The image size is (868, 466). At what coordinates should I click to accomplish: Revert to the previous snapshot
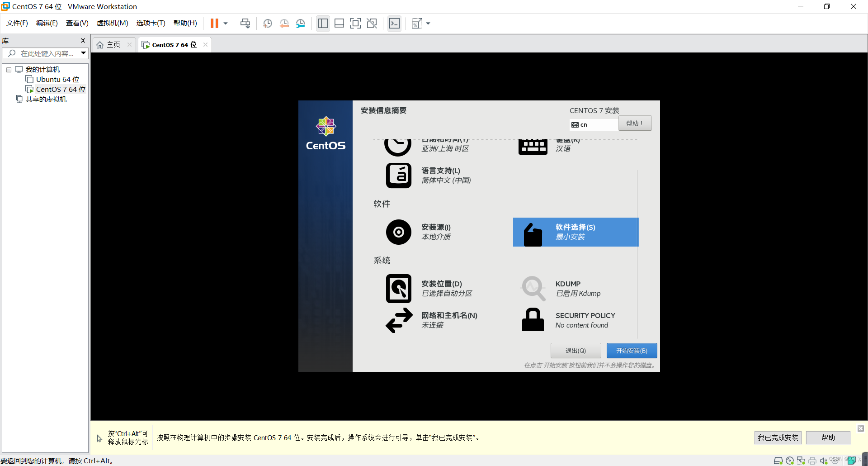[x=284, y=24]
